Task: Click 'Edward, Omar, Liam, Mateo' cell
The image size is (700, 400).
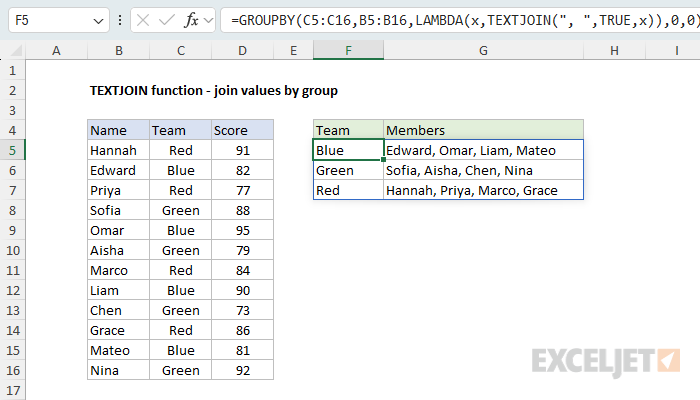Action: [x=483, y=150]
